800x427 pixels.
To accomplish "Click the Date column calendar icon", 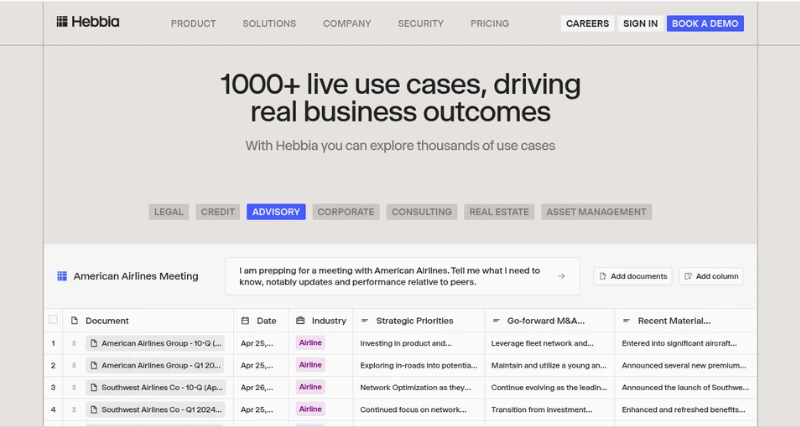I will (x=245, y=321).
